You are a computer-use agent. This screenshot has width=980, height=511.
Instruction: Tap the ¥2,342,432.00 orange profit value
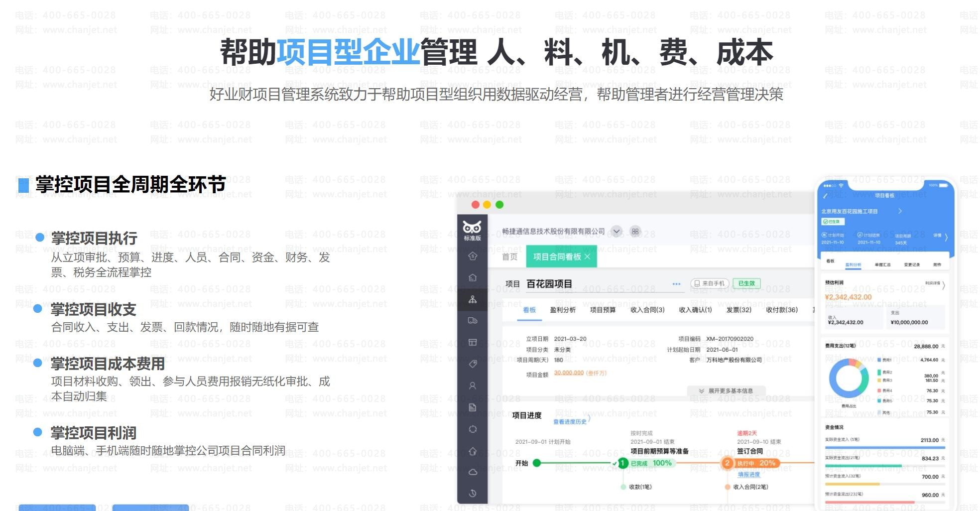848,297
